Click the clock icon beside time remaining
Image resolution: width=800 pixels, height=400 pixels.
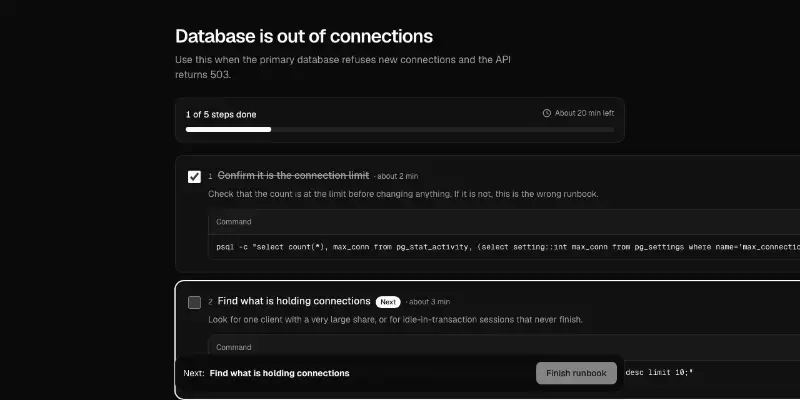point(546,113)
